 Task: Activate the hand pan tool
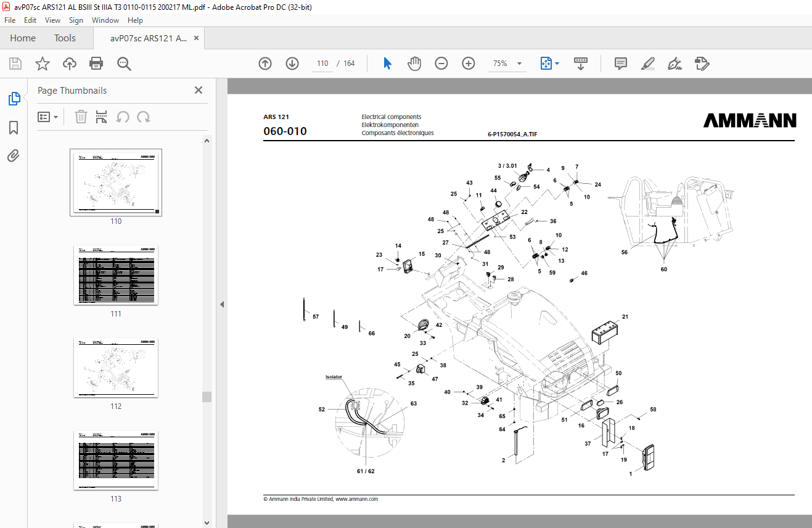click(414, 64)
